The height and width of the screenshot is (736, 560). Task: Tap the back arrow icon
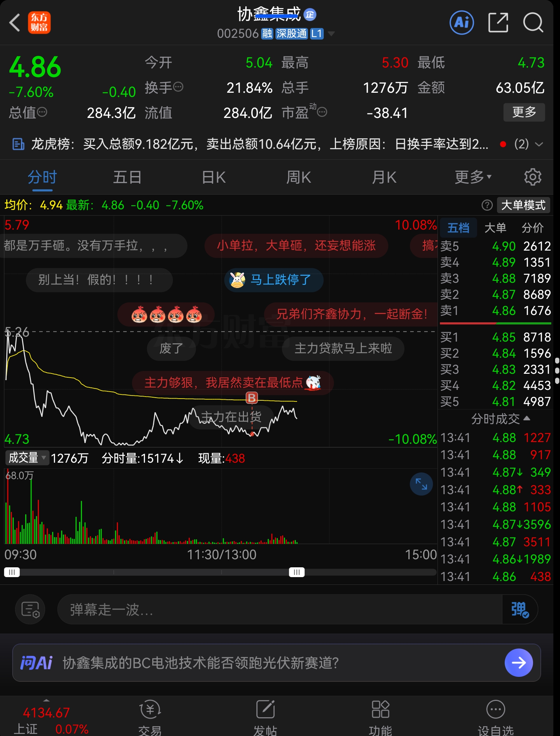pyautogui.click(x=15, y=23)
